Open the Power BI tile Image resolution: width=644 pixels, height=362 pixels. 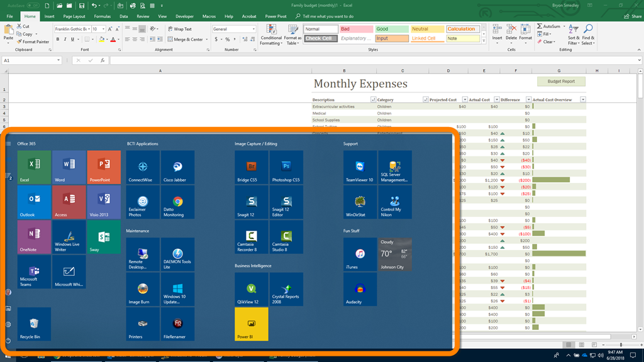[251, 324]
